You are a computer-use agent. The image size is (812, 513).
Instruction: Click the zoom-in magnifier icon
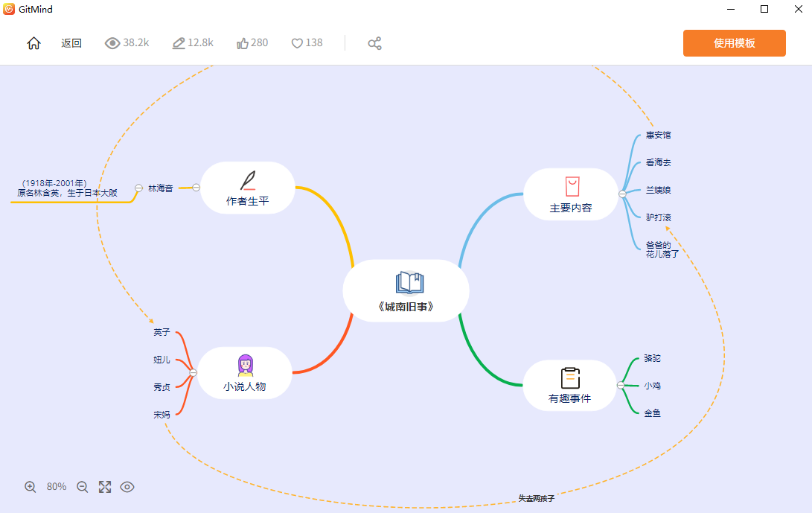(31, 486)
